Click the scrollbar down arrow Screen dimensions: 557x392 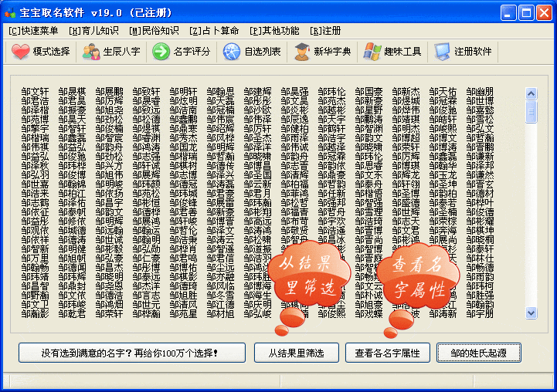click(x=531, y=313)
